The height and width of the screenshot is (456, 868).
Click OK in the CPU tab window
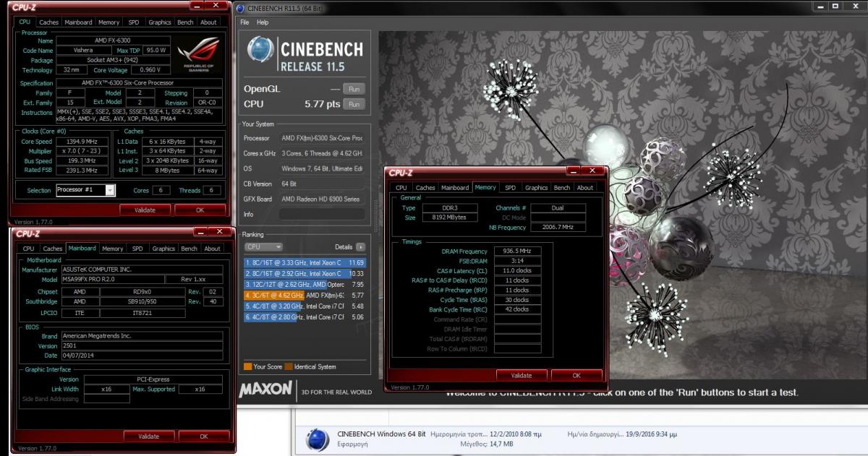tap(200, 210)
